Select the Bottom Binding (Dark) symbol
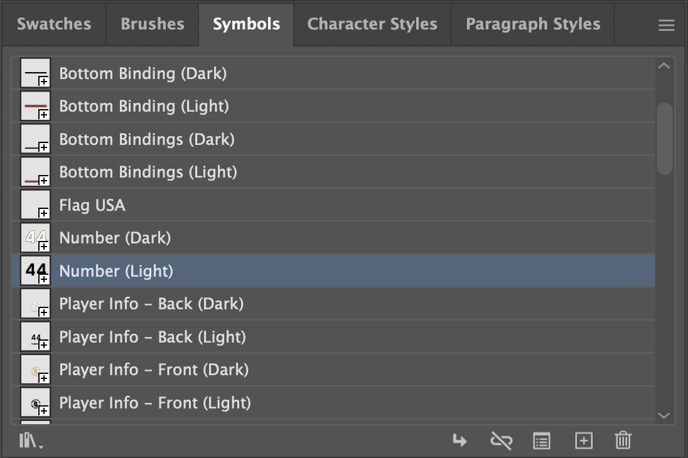The height and width of the screenshot is (458, 688). coord(142,73)
